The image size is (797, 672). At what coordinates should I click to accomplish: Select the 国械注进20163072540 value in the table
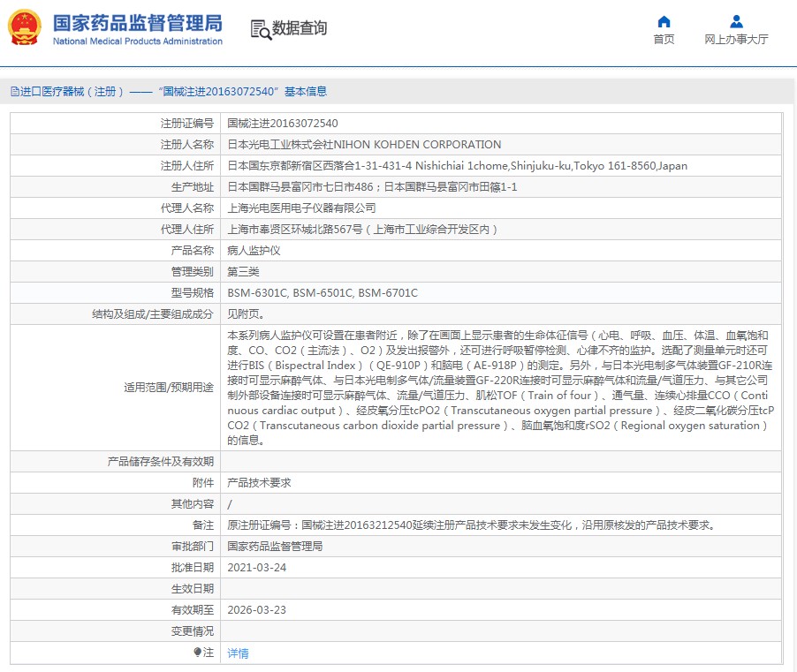(x=283, y=124)
